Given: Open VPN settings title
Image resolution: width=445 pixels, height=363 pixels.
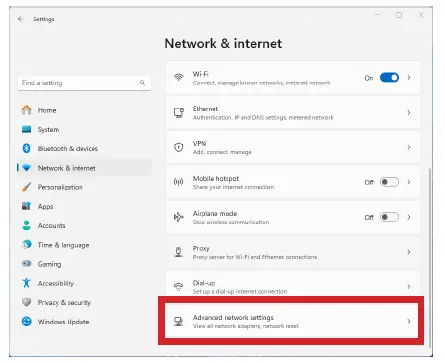Looking at the screenshot, I should 199,143.
